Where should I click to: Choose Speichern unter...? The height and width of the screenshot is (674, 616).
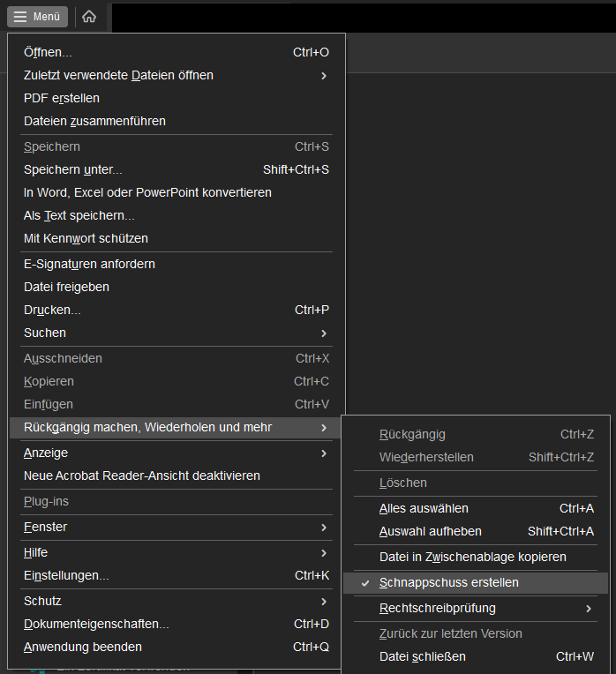[177, 169]
